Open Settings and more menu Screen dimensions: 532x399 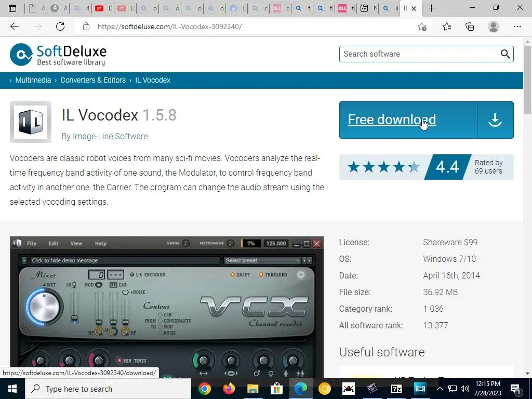[517, 26]
